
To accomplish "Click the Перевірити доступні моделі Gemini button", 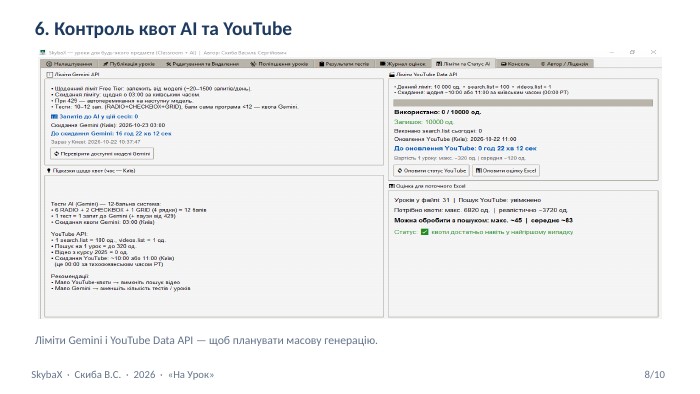I will pyautogui.click(x=102, y=153).
